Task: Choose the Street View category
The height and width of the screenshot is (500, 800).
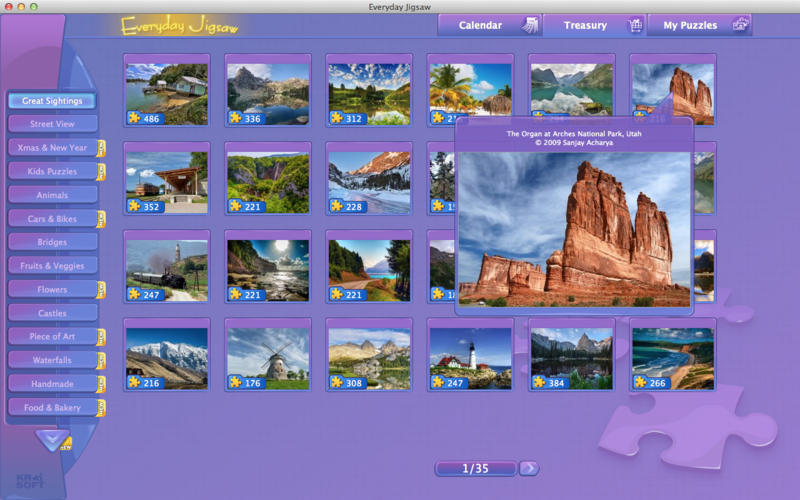Action: coord(52,124)
